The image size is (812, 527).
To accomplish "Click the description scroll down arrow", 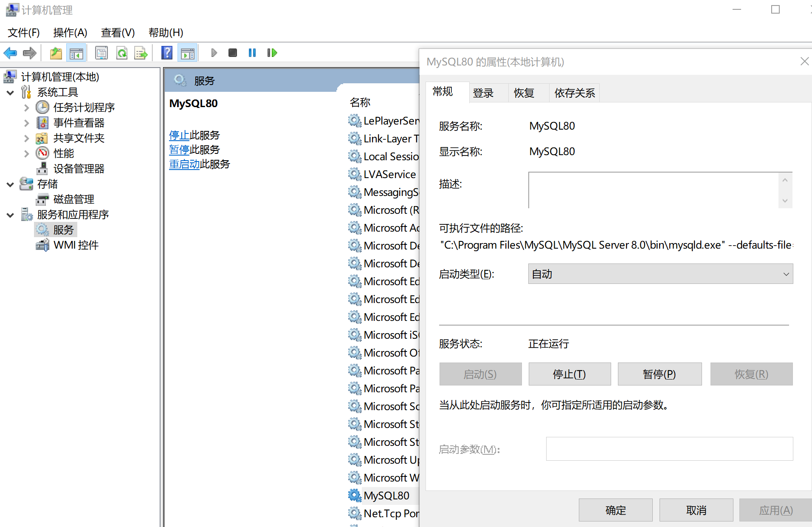I will [x=785, y=201].
